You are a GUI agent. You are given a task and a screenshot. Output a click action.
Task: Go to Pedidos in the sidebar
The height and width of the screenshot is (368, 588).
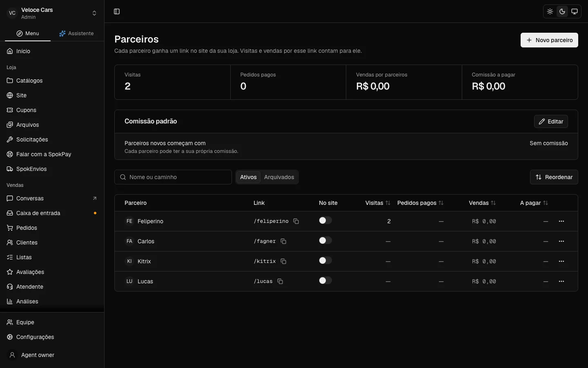pos(52,228)
